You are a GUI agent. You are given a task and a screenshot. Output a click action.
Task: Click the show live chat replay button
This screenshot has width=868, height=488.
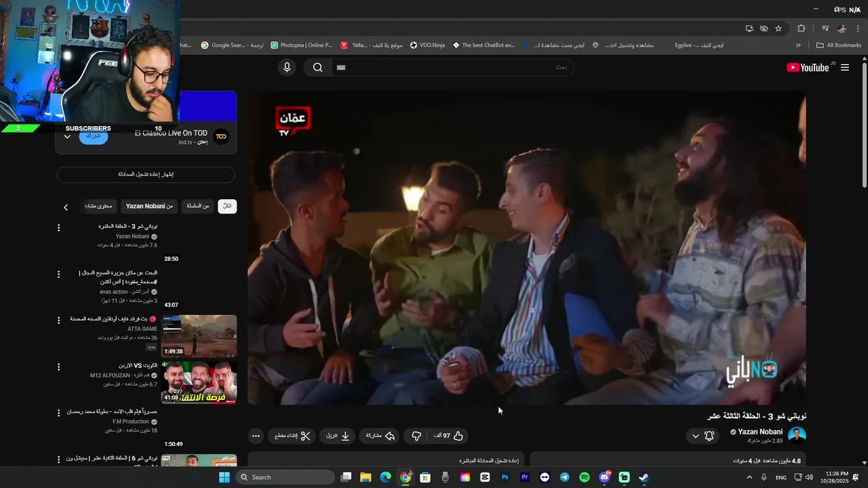tap(146, 175)
